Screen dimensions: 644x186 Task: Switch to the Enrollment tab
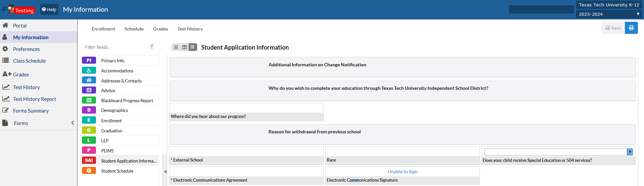pos(103,29)
